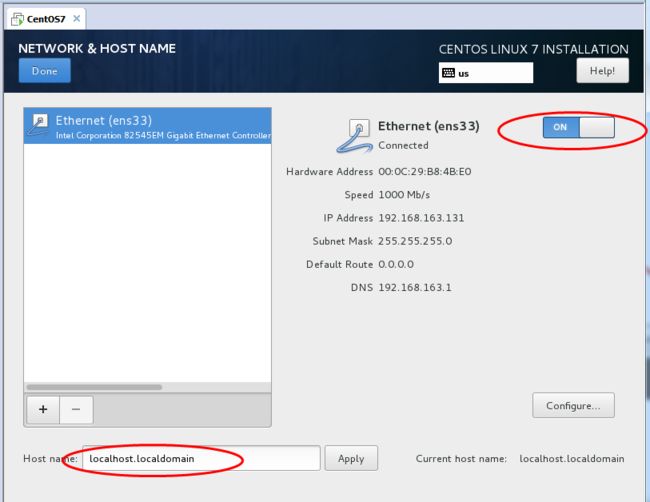
Task: Close the CentOS7 tab
Action: [77, 19]
